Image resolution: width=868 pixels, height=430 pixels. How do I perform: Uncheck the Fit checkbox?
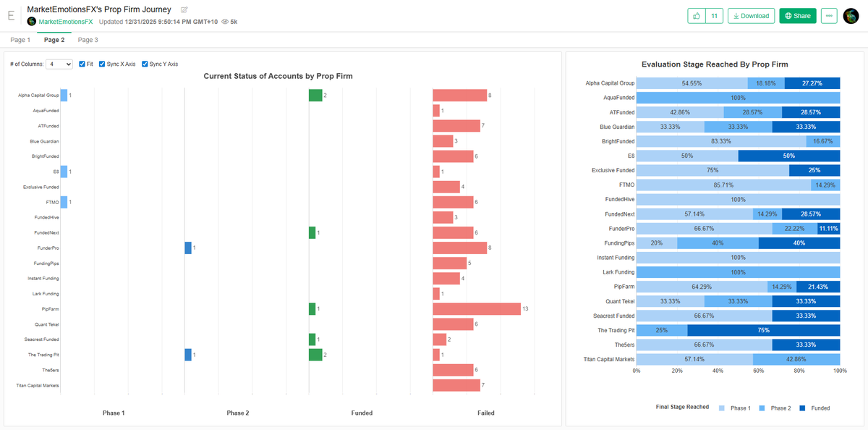click(82, 64)
